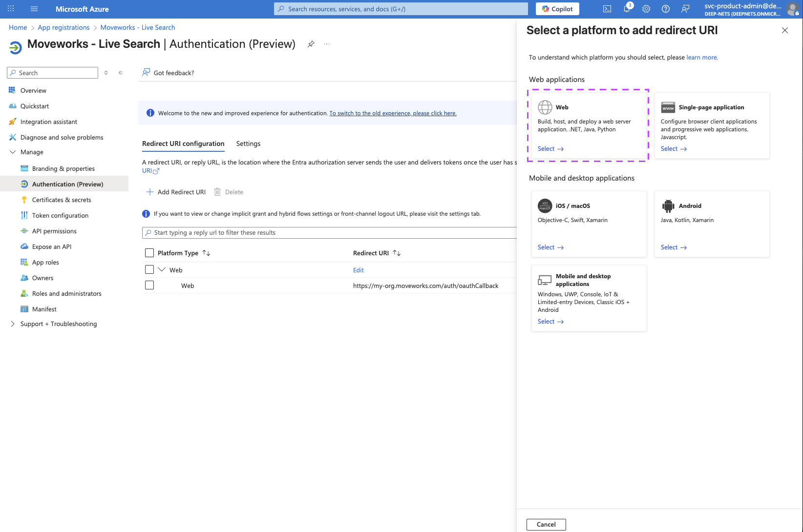Focus the reply URL filter field
This screenshot has width=803, height=532.
coord(330,233)
